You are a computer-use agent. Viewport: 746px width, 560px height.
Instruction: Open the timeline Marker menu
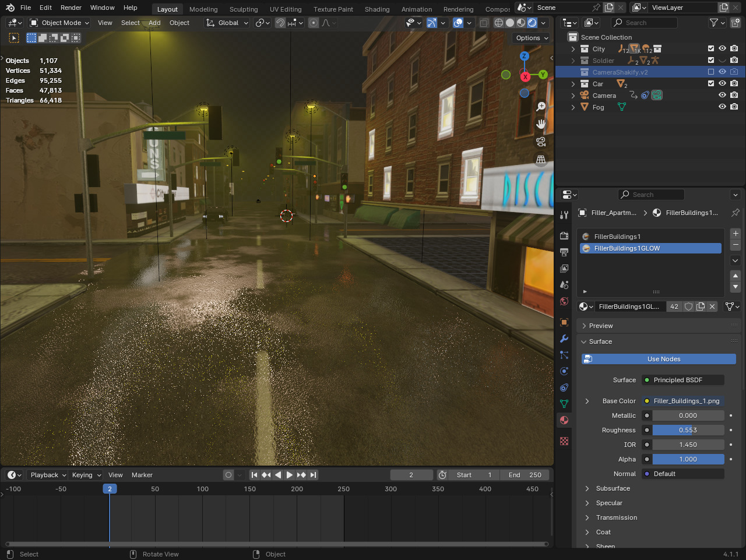click(142, 475)
